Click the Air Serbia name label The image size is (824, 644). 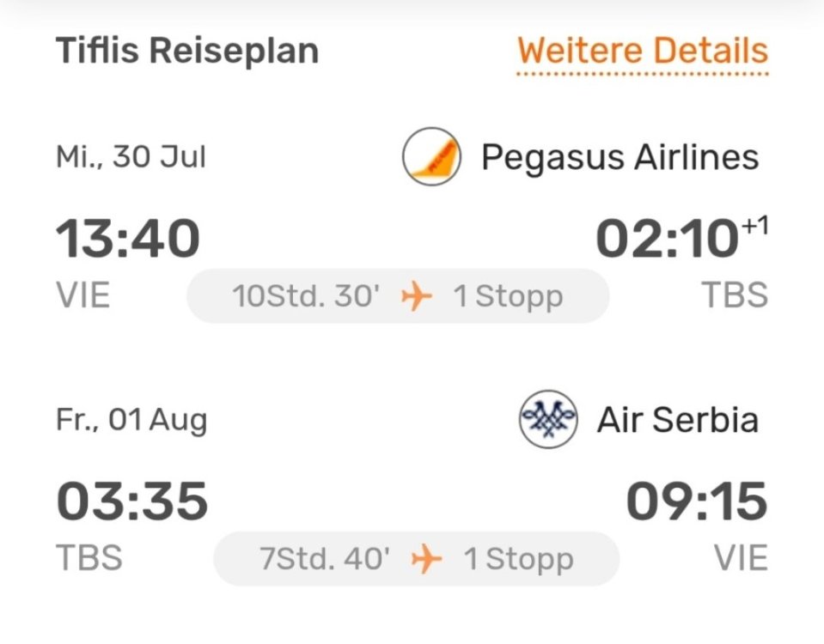pyautogui.click(x=678, y=420)
